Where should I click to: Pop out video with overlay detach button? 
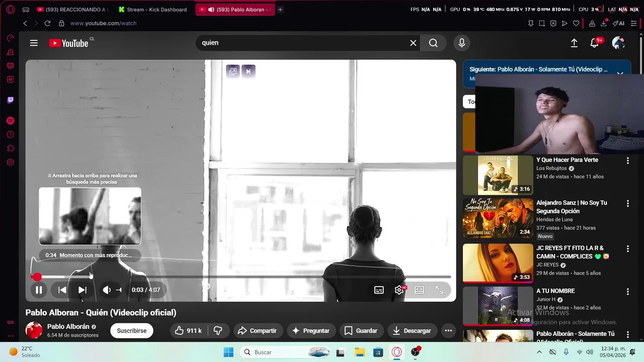[233, 71]
